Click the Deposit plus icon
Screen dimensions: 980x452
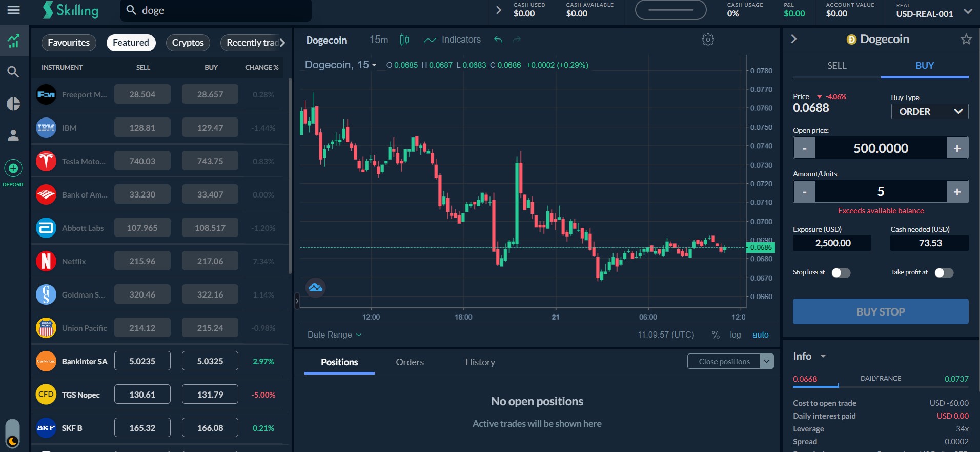[x=13, y=168]
